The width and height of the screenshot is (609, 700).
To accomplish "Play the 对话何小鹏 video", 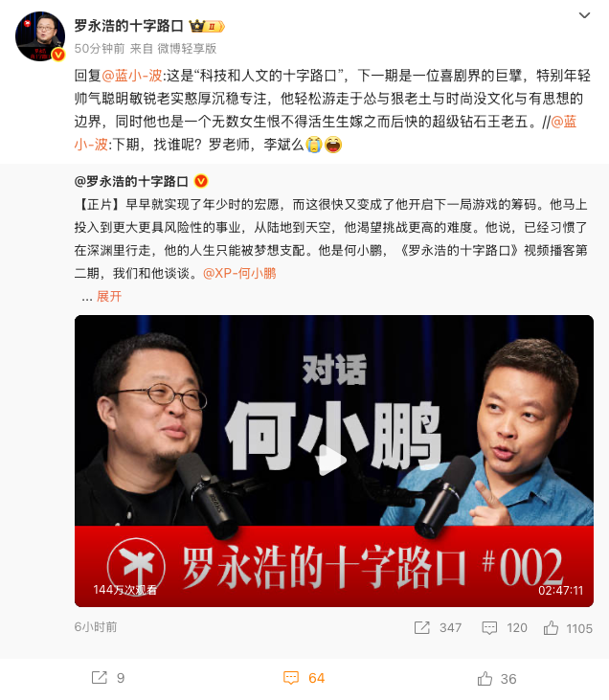I will click(333, 460).
